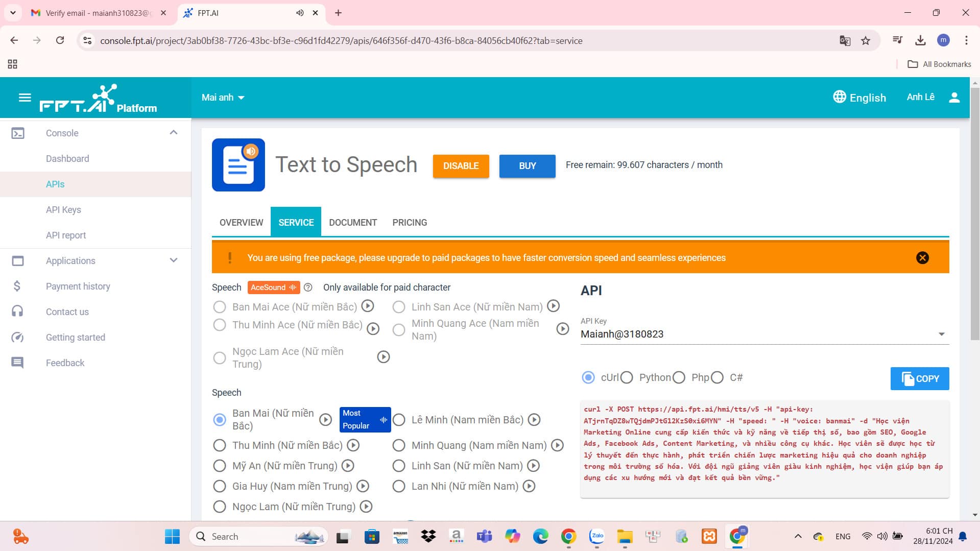The image size is (980, 551).
Task: Play Linh San (Nữ miền Nam) sample
Action: click(x=534, y=466)
